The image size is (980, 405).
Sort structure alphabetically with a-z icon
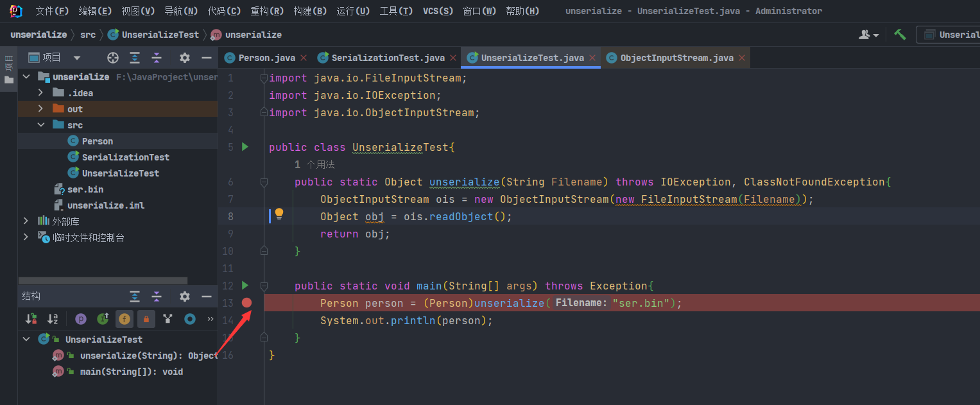tap(53, 318)
